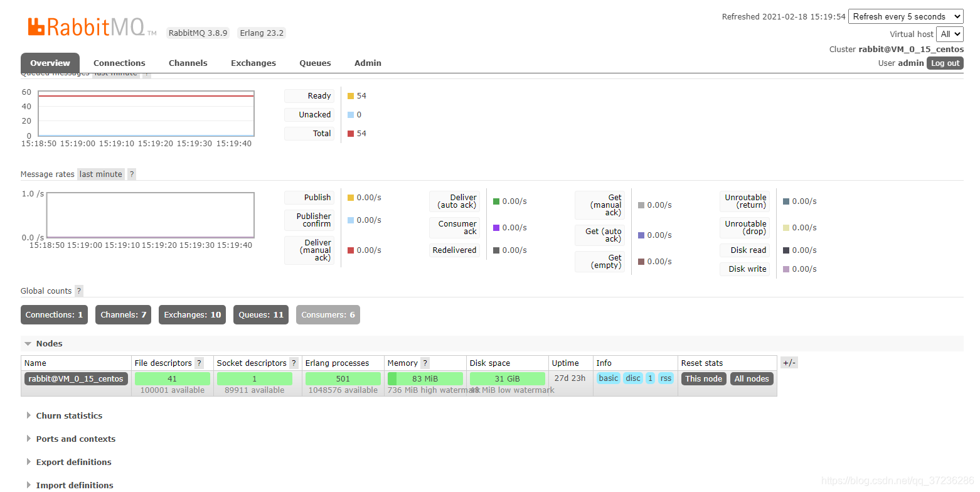Open the Virtual host dropdown
Screen dimensions: 980x492
(x=950, y=35)
